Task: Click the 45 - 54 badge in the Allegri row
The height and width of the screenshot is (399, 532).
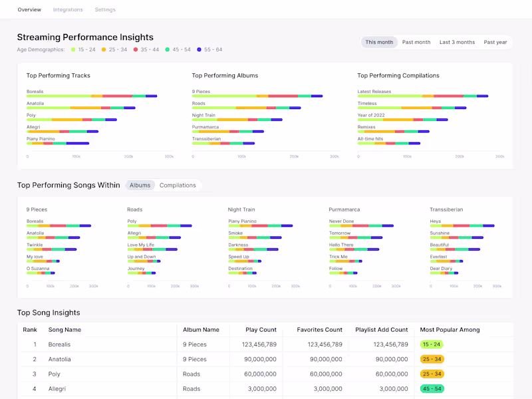Action: 432,389
